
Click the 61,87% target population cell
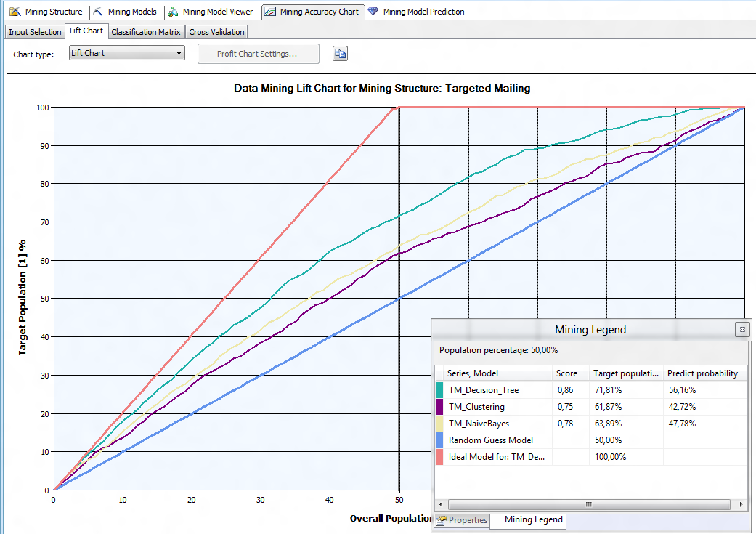[608, 407]
